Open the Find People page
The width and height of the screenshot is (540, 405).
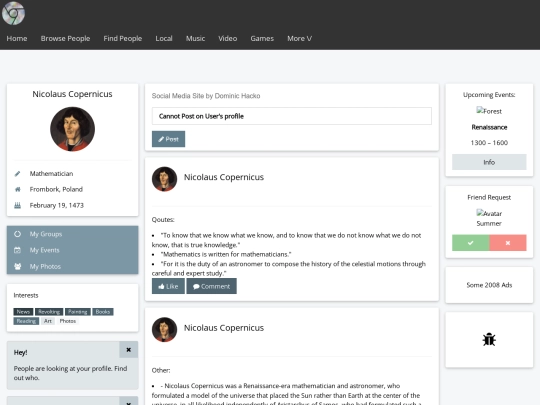point(123,39)
